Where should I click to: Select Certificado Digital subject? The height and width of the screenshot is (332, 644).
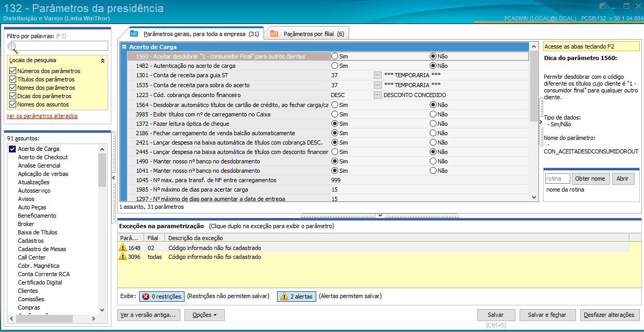click(x=40, y=282)
